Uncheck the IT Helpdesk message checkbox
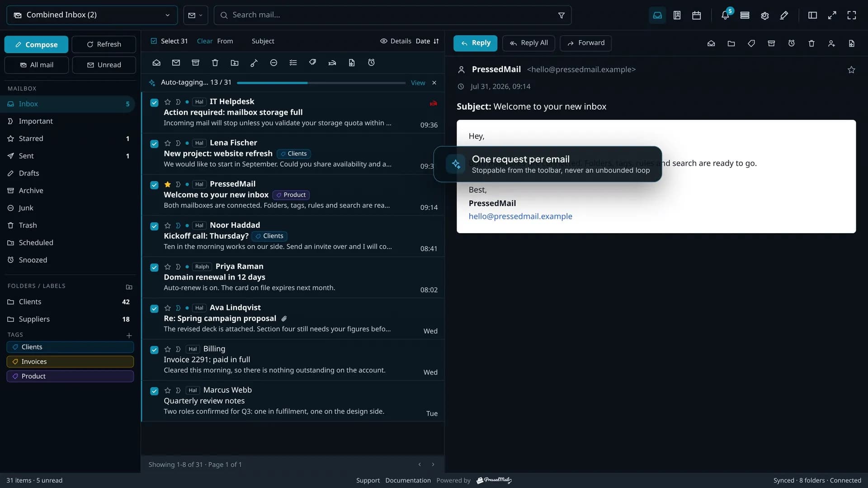The width and height of the screenshot is (868, 488). (154, 103)
